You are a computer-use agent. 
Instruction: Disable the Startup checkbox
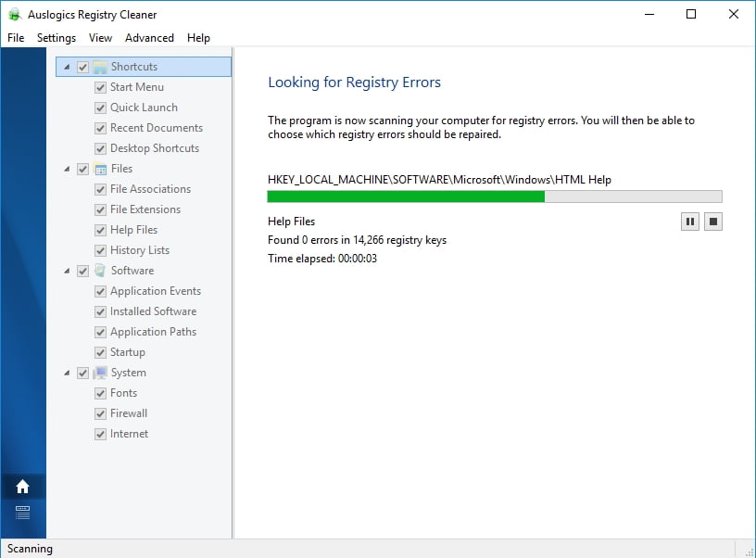[x=100, y=352]
